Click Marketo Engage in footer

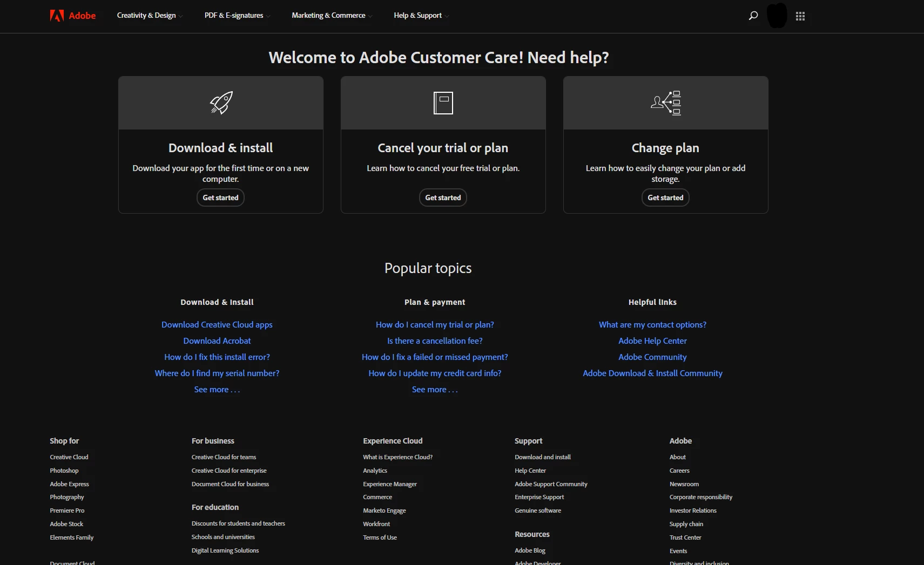click(385, 510)
